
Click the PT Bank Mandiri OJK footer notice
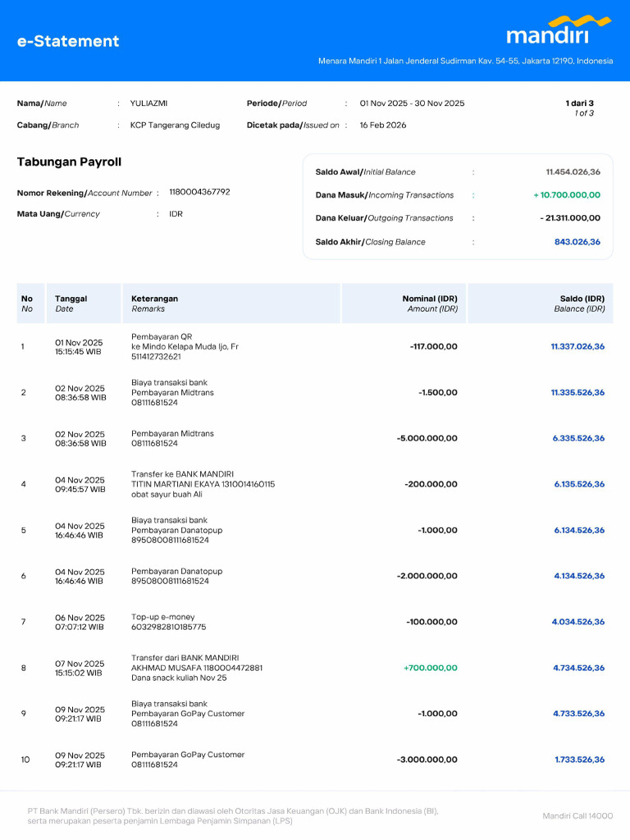pos(233,816)
